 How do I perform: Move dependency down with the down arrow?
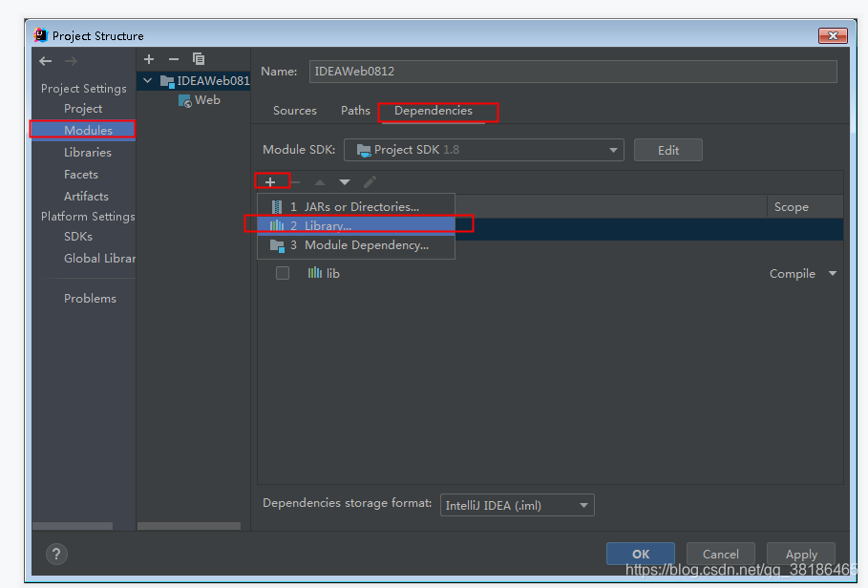tap(345, 182)
